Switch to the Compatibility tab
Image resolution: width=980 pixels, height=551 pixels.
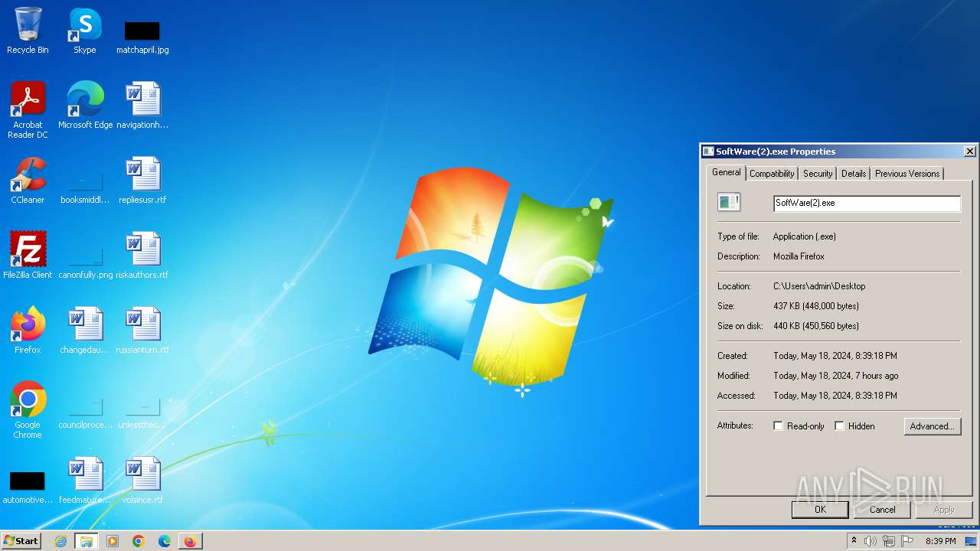[x=772, y=174]
